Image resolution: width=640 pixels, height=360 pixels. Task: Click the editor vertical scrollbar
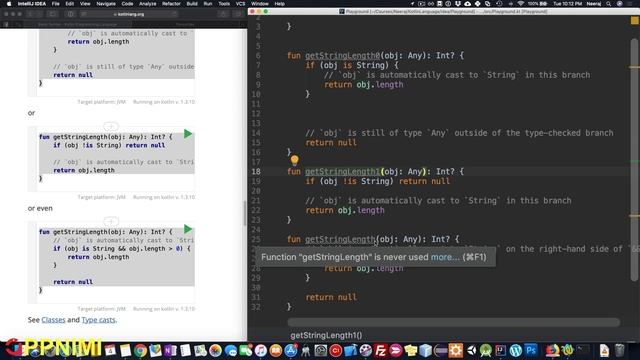(x=634, y=159)
